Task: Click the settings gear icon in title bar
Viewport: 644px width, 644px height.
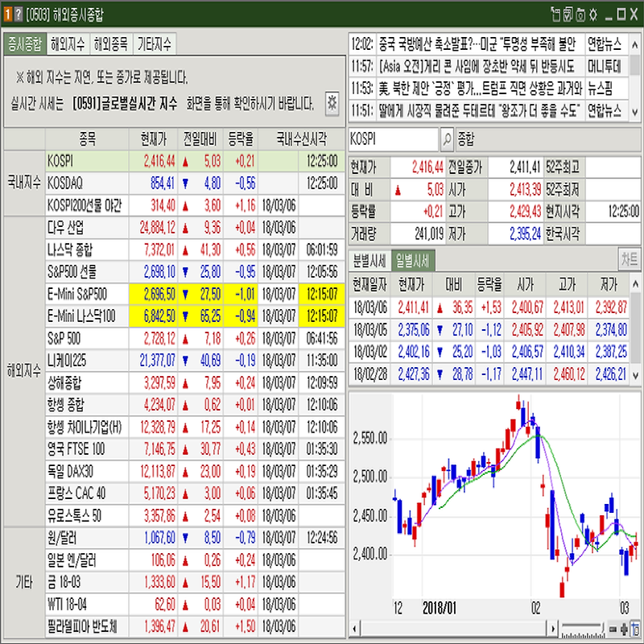Action: (592, 14)
